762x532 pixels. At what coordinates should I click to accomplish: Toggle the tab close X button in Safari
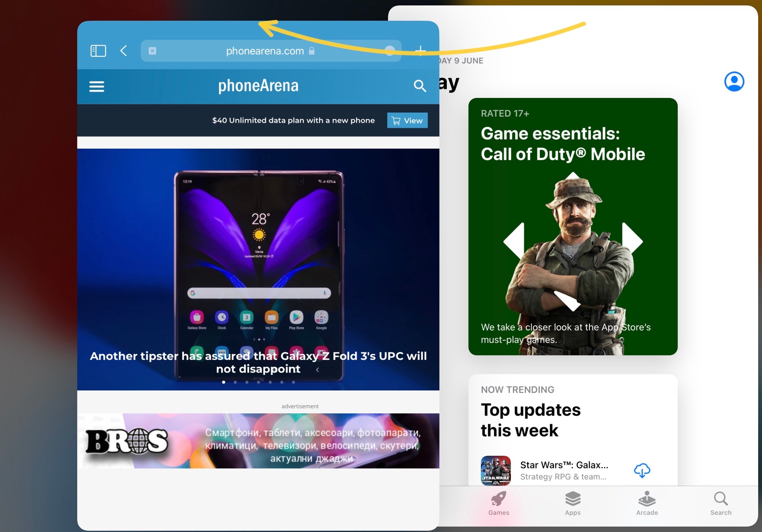(x=152, y=51)
